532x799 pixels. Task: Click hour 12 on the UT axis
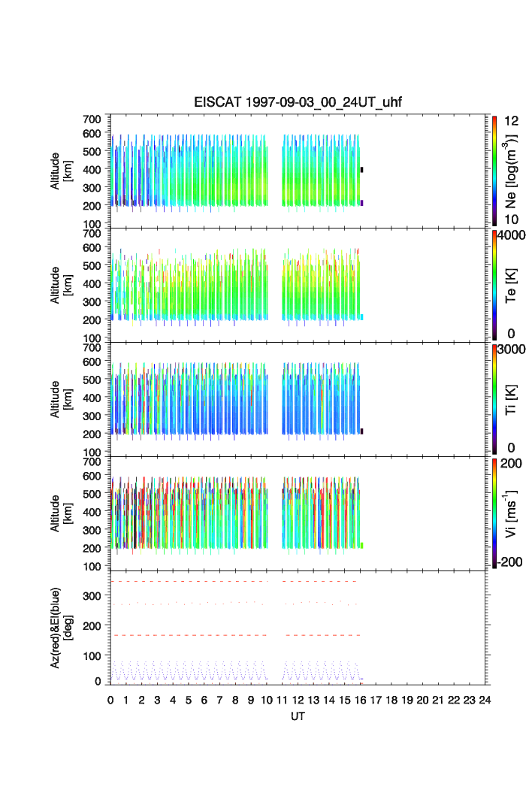click(298, 700)
